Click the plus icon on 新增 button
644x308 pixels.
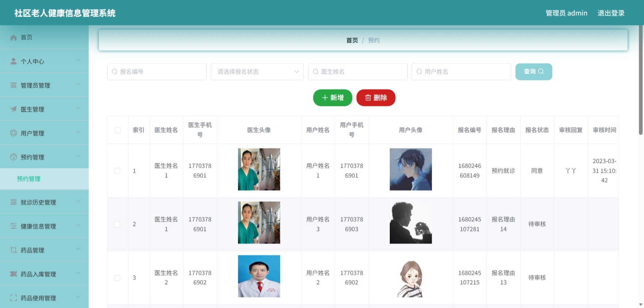(325, 97)
